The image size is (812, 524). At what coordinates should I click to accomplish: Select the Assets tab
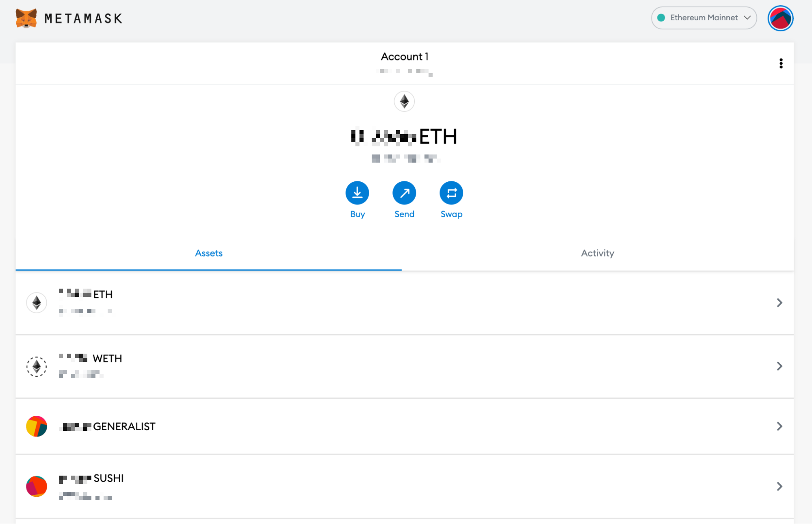pyautogui.click(x=209, y=253)
